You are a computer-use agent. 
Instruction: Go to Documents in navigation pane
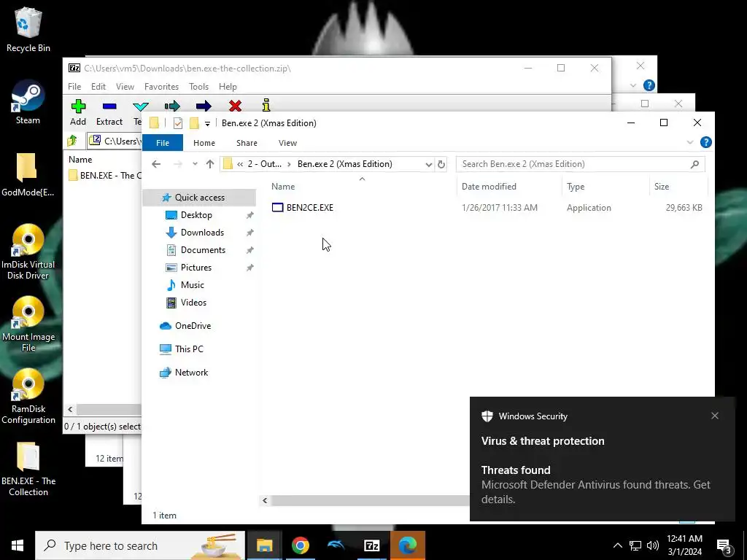pyautogui.click(x=203, y=250)
